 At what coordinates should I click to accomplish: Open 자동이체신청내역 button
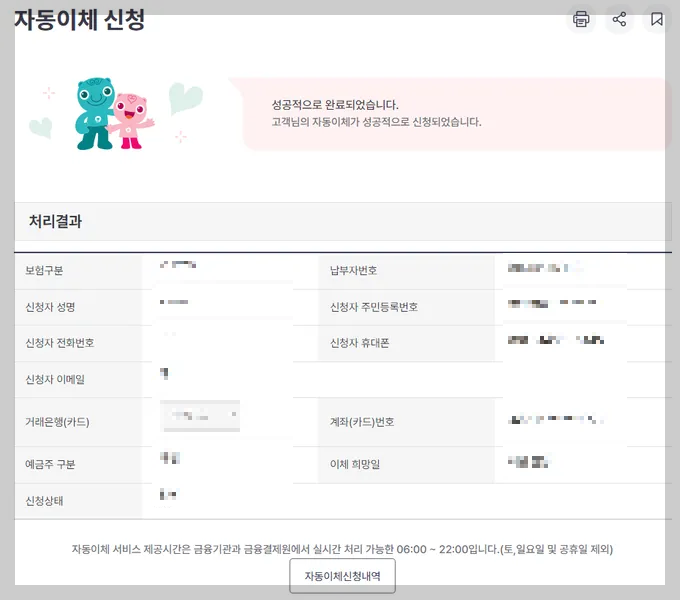click(x=342, y=576)
